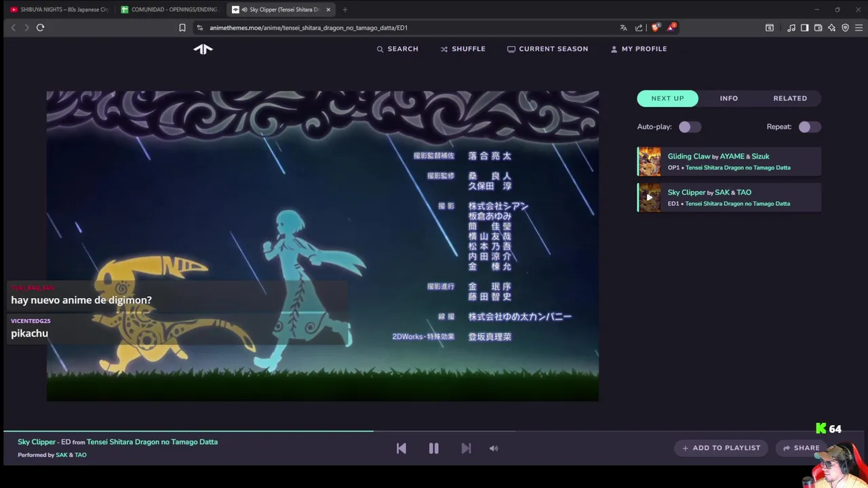Image resolution: width=868 pixels, height=488 pixels.
Task: Open Brave Wallet icon
Action: [818, 28]
